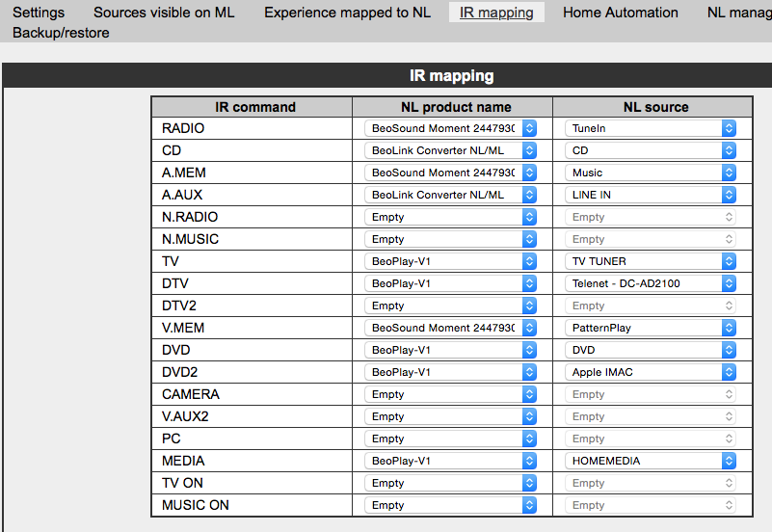Viewport: 772px width, 532px height.
Task: Go to the Backup/restore tab
Action: (61, 33)
